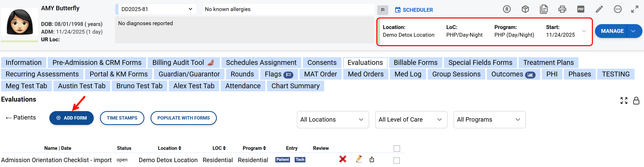Open the circled ellipsis more options icon

pyautogui.click(x=618, y=9)
